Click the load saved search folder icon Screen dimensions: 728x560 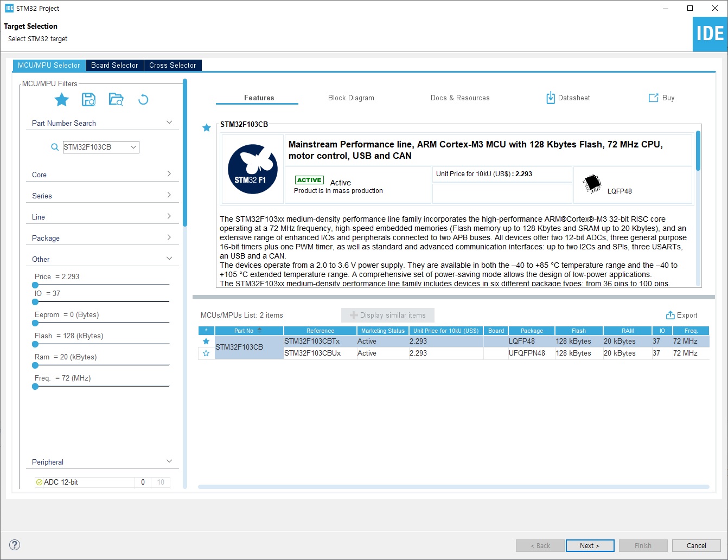pyautogui.click(x=116, y=100)
